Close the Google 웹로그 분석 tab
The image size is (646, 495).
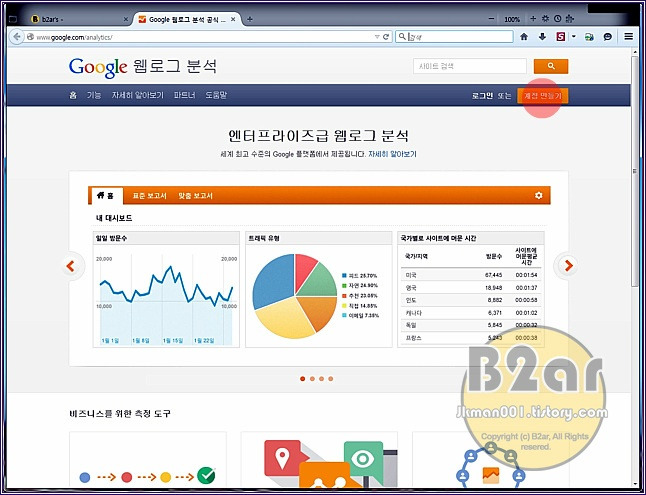[233, 19]
